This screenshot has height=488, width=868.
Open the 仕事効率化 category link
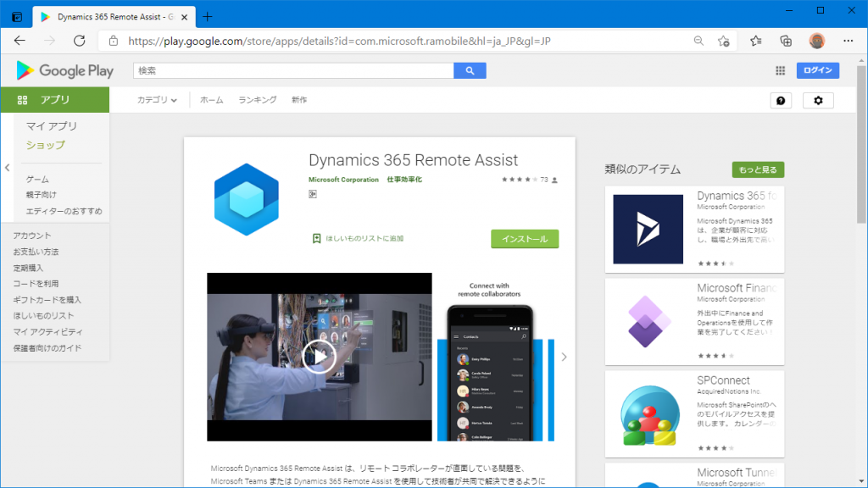tap(404, 180)
